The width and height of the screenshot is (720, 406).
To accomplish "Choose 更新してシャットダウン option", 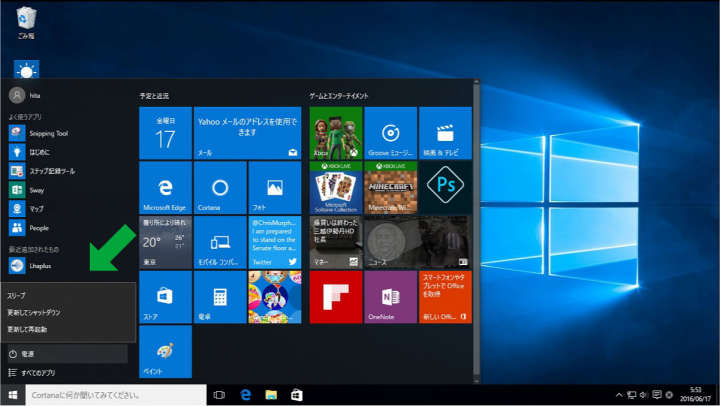I will (68, 312).
